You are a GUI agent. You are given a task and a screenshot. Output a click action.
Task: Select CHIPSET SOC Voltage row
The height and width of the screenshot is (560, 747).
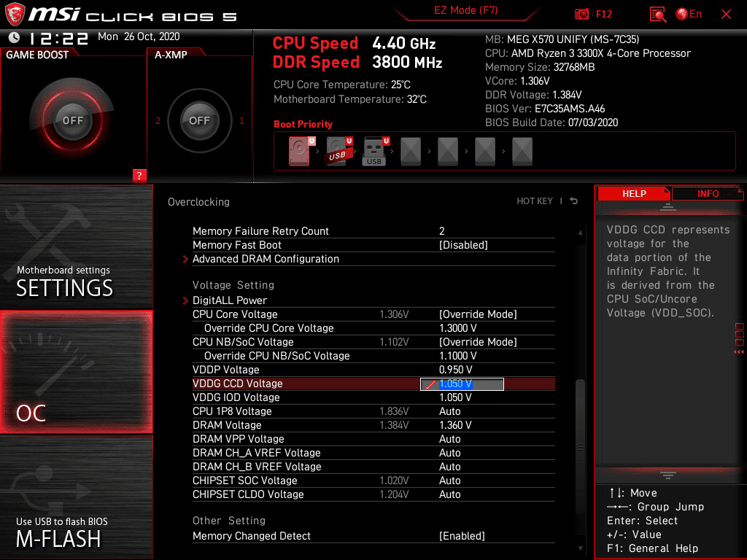[373, 480]
